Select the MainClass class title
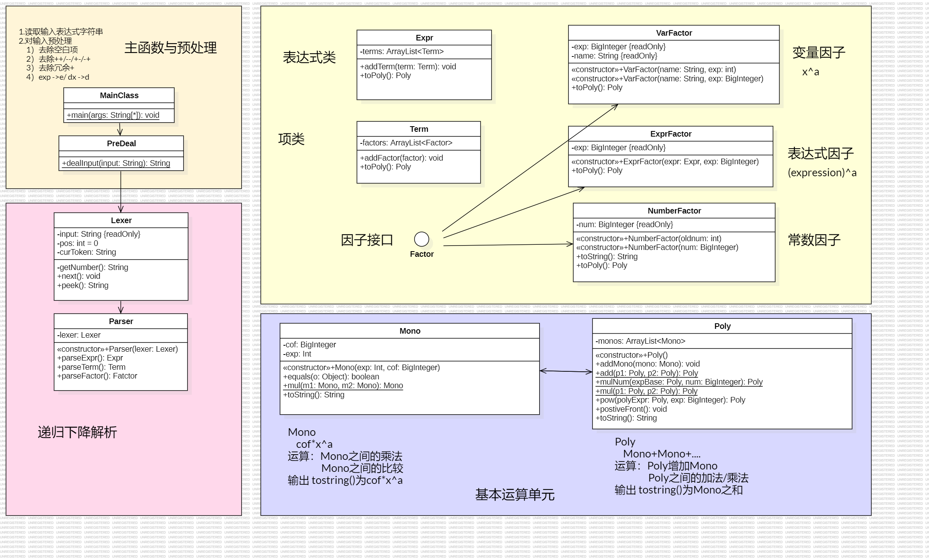 (119, 95)
